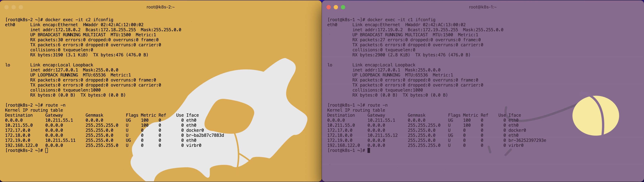Click the root@k8s-2:~ window title
The width and height of the screenshot is (644, 182).
tap(161, 7)
